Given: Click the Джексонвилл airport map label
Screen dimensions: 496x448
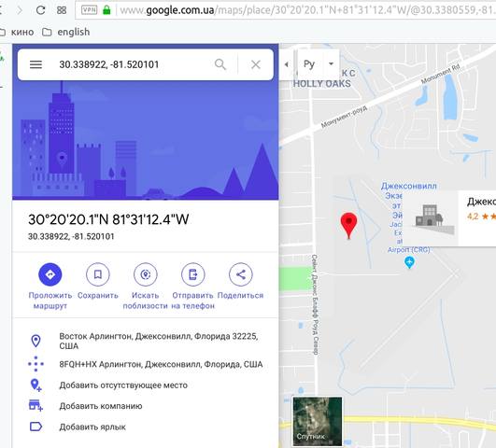Looking at the screenshot, I should (x=409, y=186).
